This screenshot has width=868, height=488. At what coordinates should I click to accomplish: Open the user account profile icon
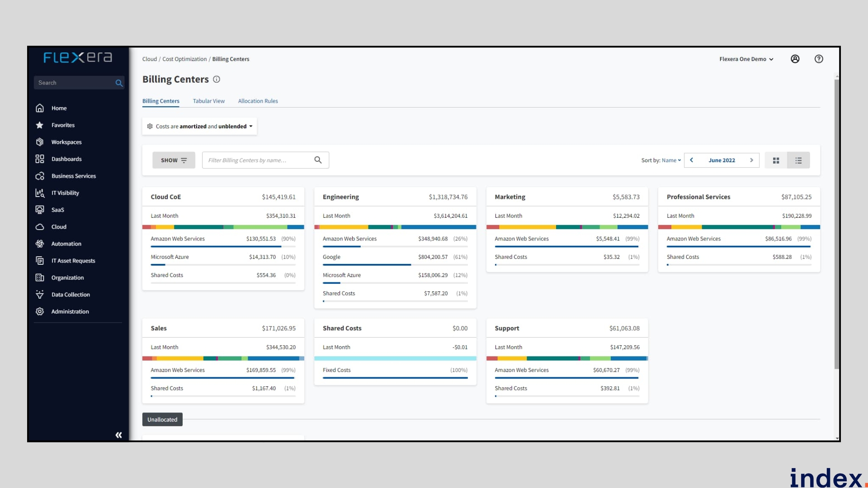795,59
